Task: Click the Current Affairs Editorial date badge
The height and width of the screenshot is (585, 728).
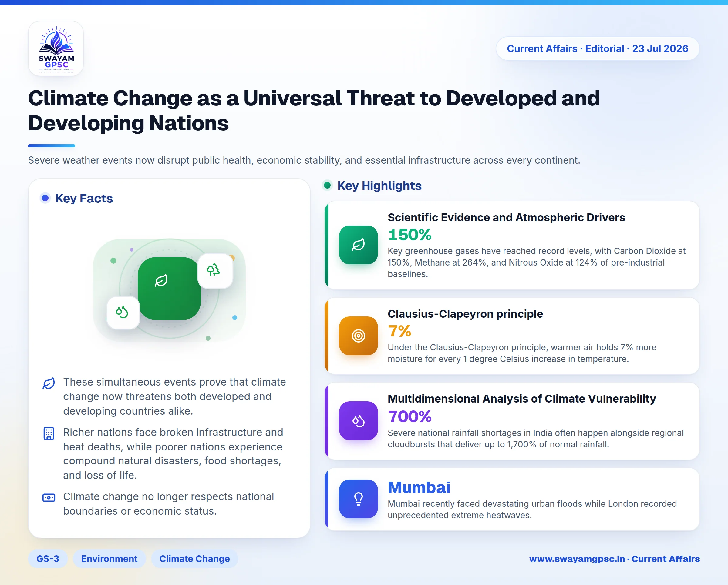Action: (597, 48)
